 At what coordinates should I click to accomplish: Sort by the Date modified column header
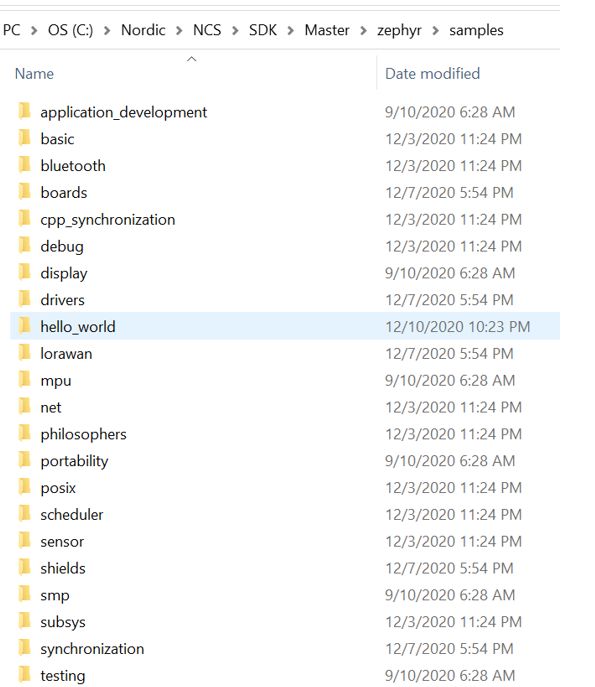click(x=432, y=74)
